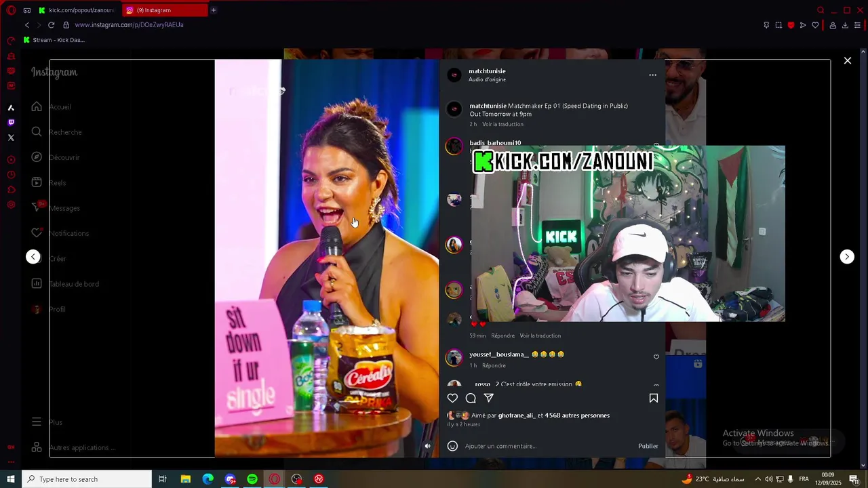Open badis_barhoumi10 commenter profile

point(495,143)
